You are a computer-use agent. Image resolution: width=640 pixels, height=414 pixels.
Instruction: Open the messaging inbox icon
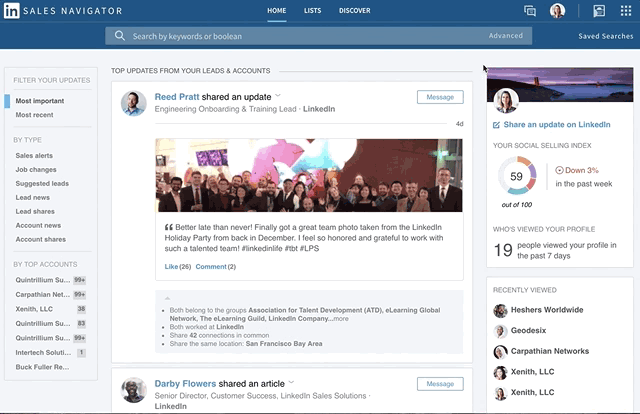pos(530,11)
